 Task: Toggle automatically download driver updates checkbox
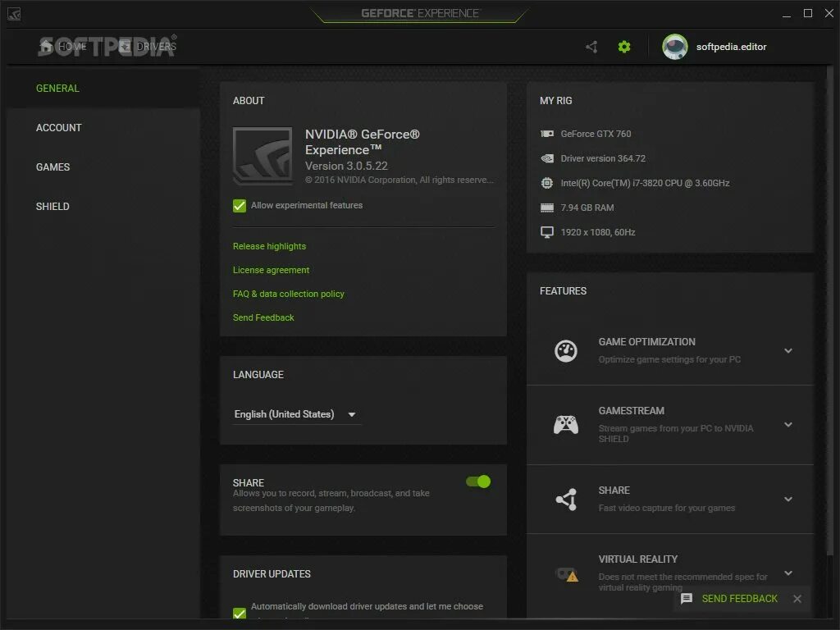240,614
